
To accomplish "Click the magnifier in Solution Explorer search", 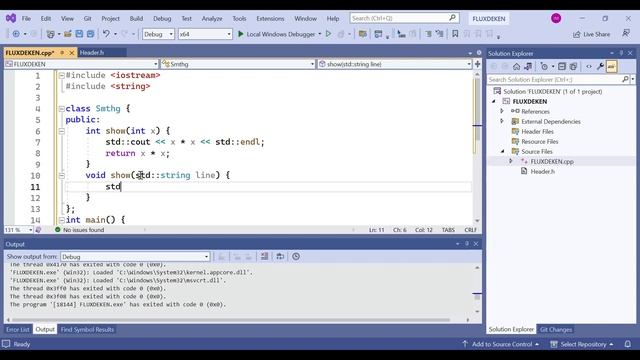I will click(x=625, y=79).
